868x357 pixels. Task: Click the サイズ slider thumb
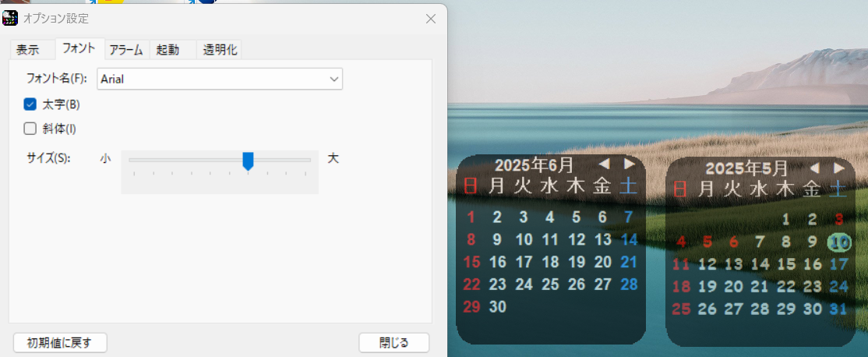pos(248,161)
